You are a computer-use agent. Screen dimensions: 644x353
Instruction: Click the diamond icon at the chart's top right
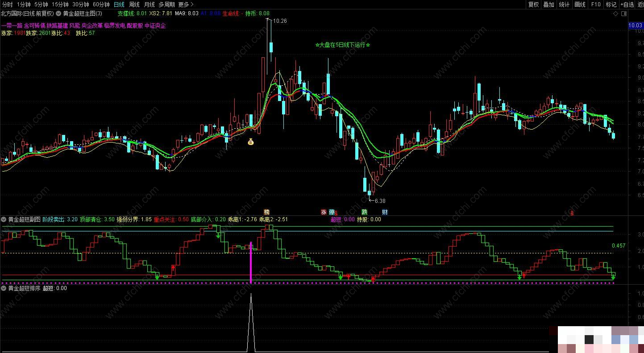(x=615, y=13)
